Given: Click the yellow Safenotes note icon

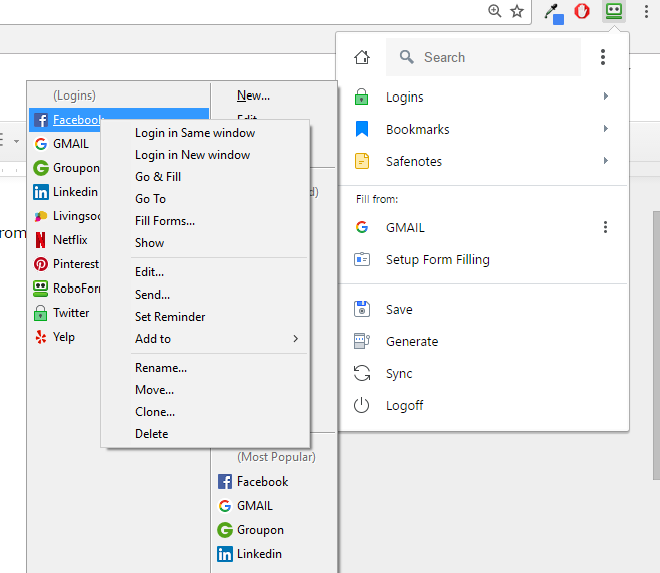Looking at the screenshot, I should (362, 161).
